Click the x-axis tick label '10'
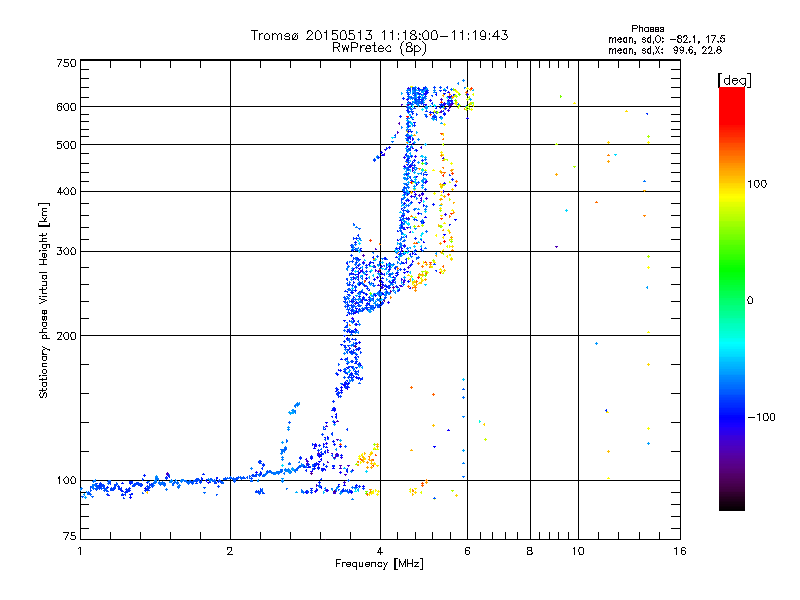 (578, 551)
